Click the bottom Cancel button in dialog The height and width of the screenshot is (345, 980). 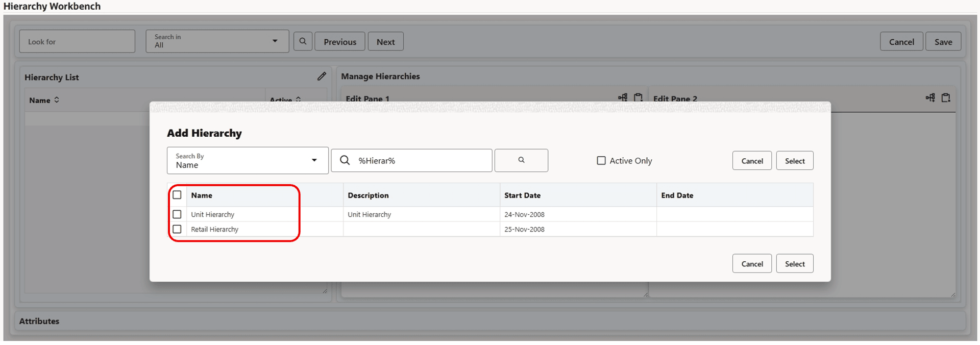[x=751, y=264]
